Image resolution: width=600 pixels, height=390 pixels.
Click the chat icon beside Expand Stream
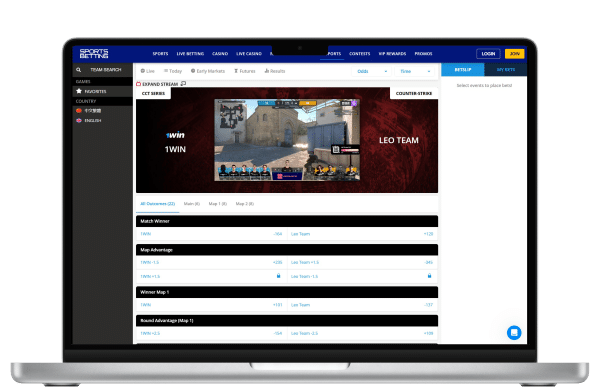(x=183, y=83)
